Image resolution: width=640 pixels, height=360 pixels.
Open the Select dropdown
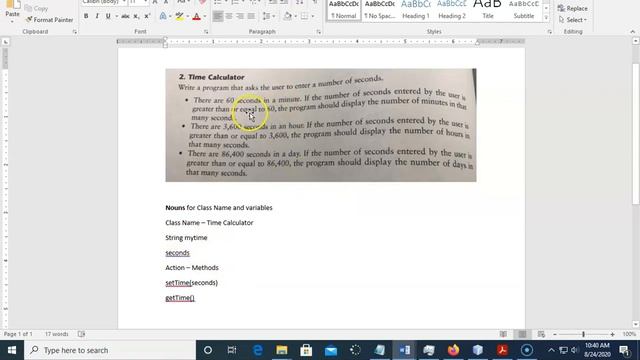573,20
